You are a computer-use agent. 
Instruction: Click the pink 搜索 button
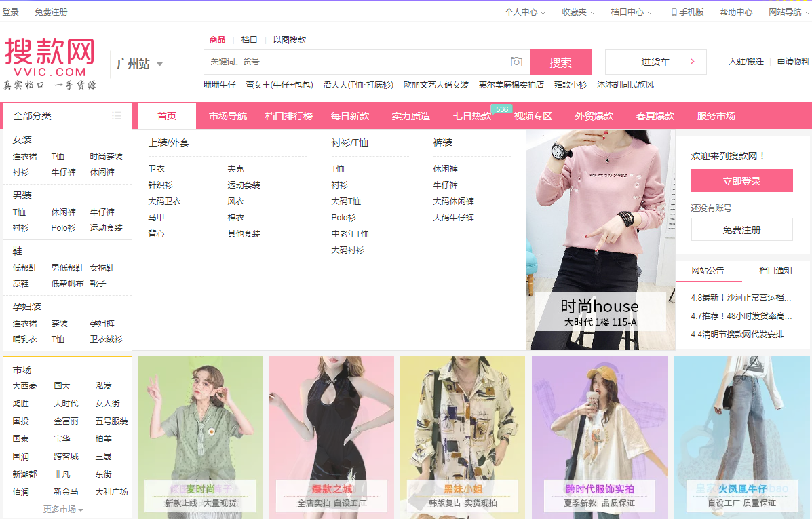pyautogui.click(x=560, y=62)
